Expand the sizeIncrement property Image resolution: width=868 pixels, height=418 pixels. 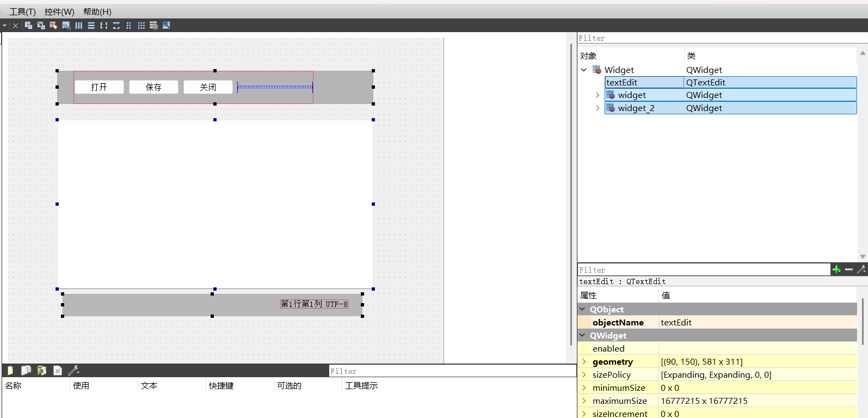[584, 414]
